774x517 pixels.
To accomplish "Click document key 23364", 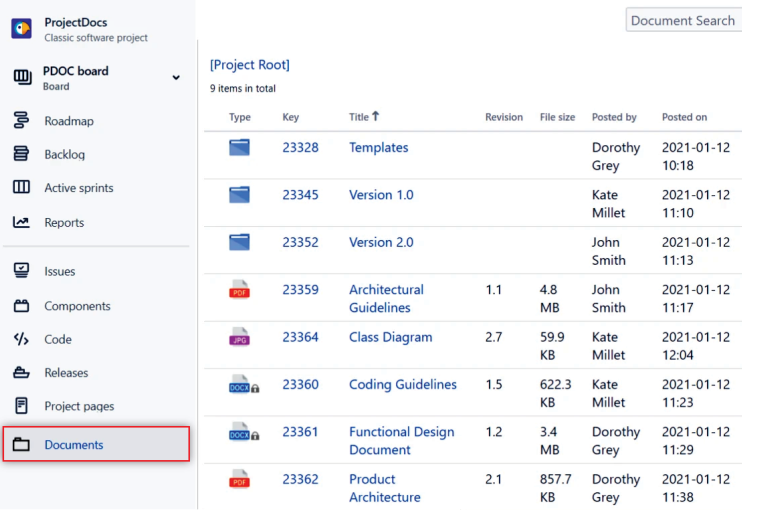I will pos(301,337).
